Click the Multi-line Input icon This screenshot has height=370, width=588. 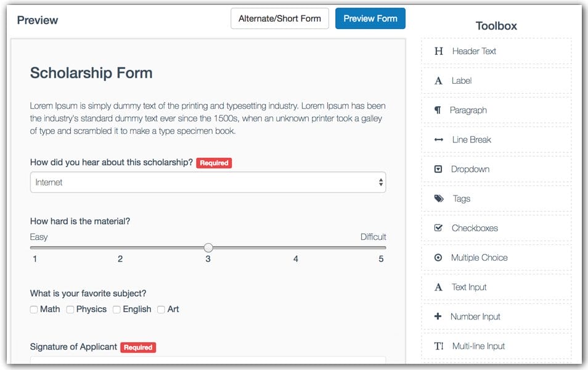click(438, 346)
